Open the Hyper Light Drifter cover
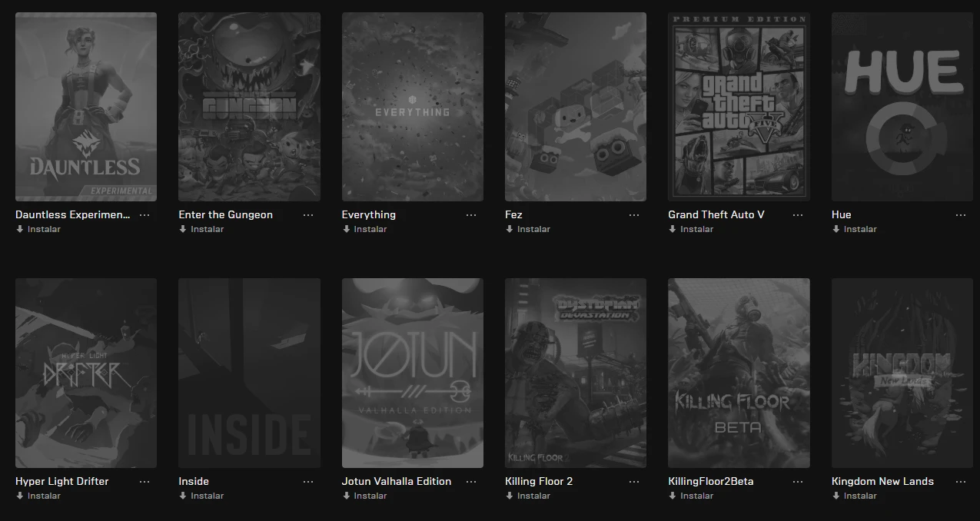This screenshot has width=980, height=521. [x=86, y=373]
